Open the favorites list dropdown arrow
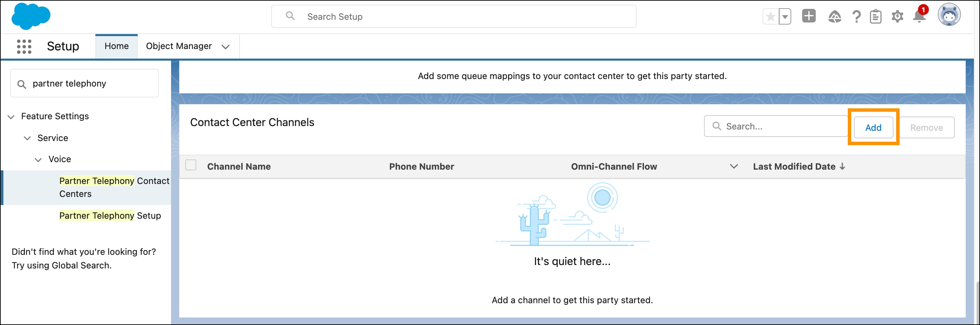 pos(784,17)
